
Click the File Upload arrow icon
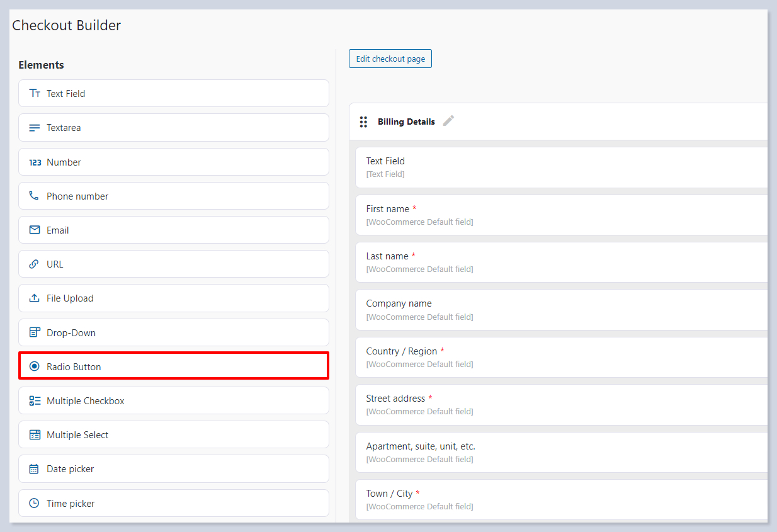pos(35,298)
